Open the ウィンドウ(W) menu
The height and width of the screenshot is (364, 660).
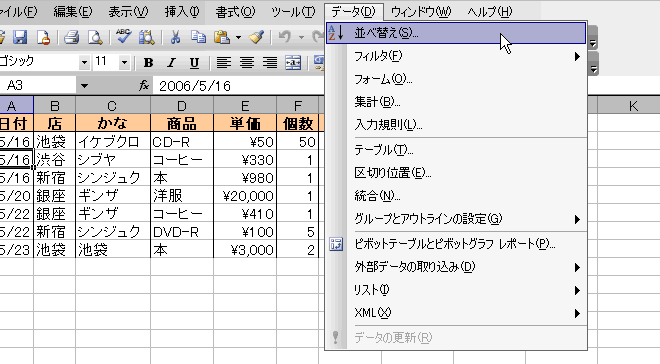click(x=421, y=12)
